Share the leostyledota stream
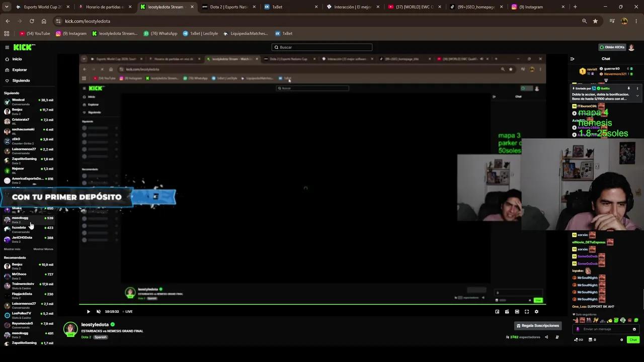 (x=546, y=337)
